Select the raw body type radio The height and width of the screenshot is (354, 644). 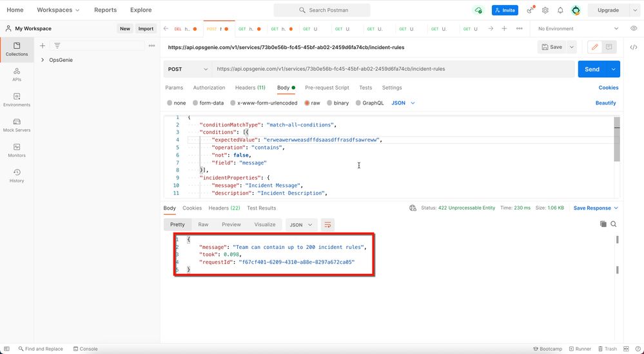307,103
